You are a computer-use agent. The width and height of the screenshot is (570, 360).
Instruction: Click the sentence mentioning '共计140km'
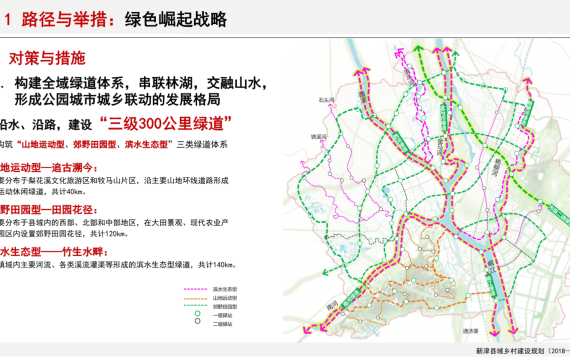point(119,265)
